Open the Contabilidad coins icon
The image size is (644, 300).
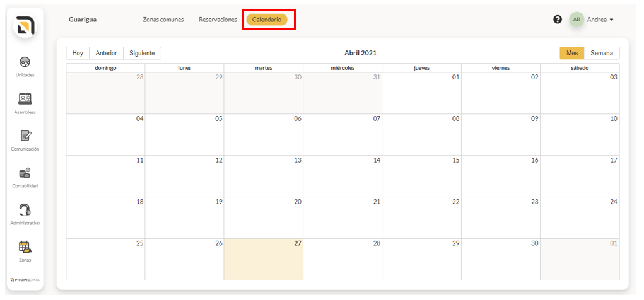pos(25,173)
